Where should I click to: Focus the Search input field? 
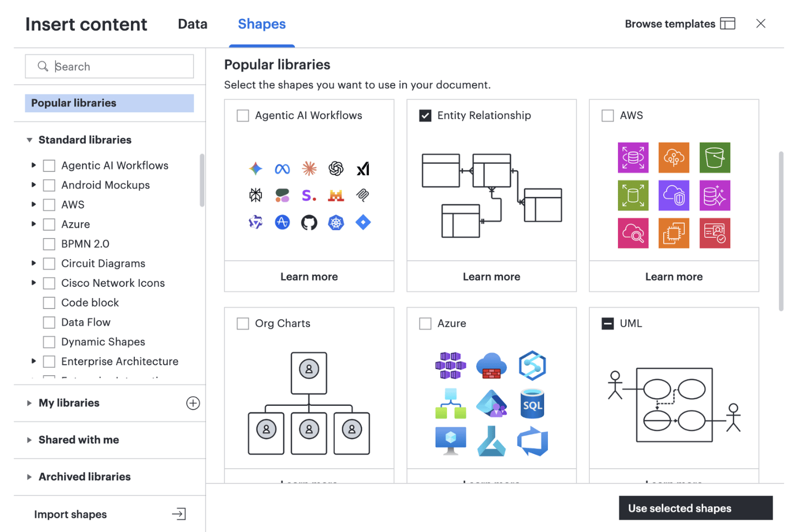point(109,66)
